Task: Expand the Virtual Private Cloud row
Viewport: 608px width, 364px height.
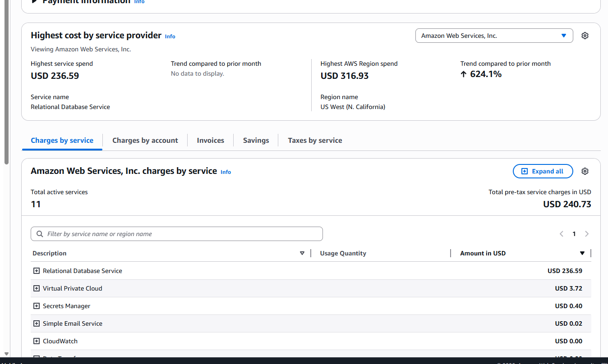Action: pyautogui.click(x=37, y=288)
